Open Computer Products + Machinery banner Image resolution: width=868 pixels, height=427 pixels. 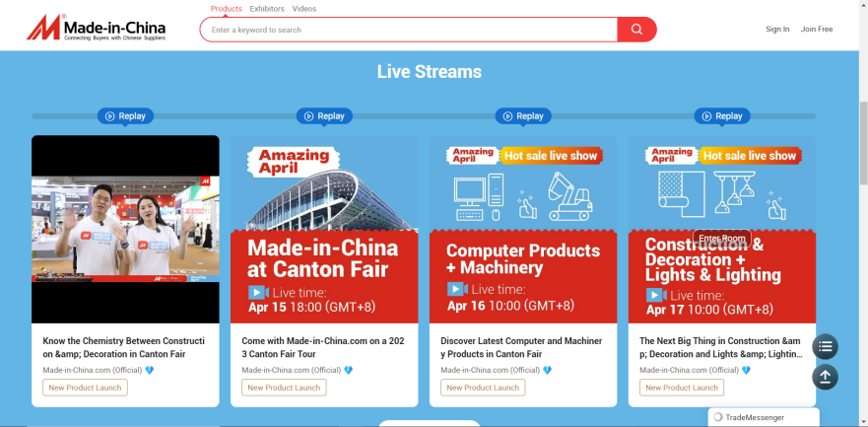[x=523, y=230]
